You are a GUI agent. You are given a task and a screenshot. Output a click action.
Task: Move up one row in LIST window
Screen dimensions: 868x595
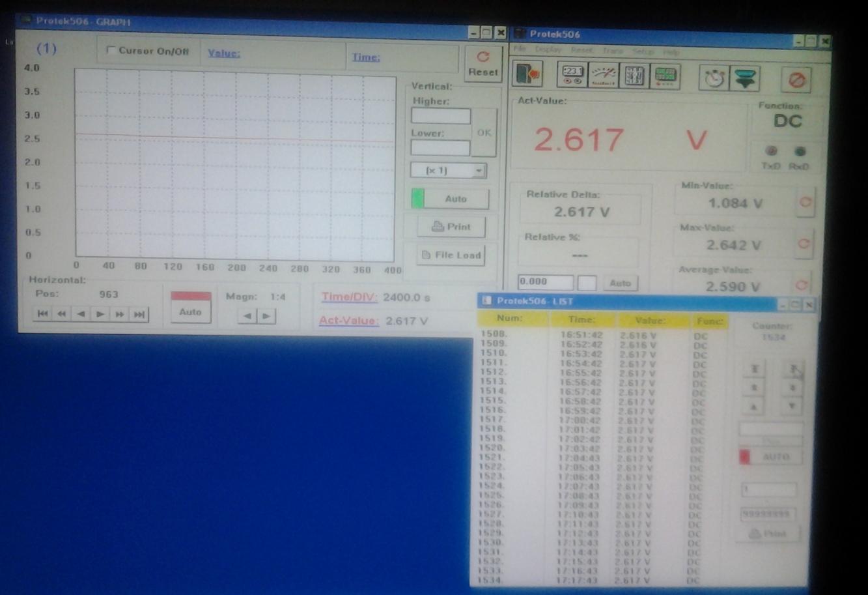point(753,406)
